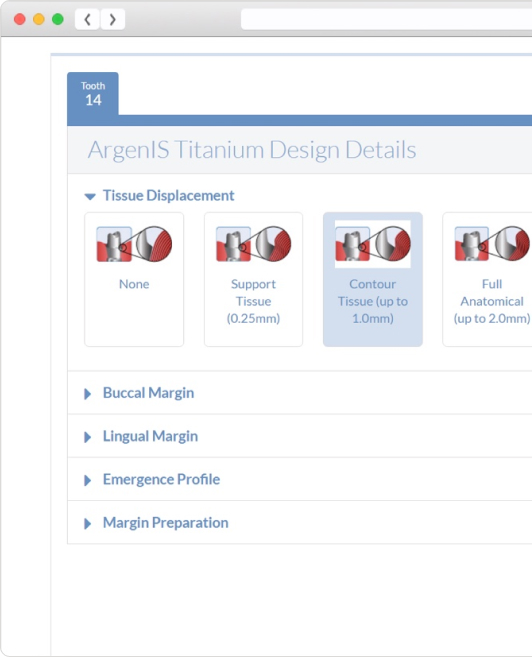The height and width of the screenshot is (657, 532).
Task: Click the Contour Tissue implant illustration
Action: (373, 244)
